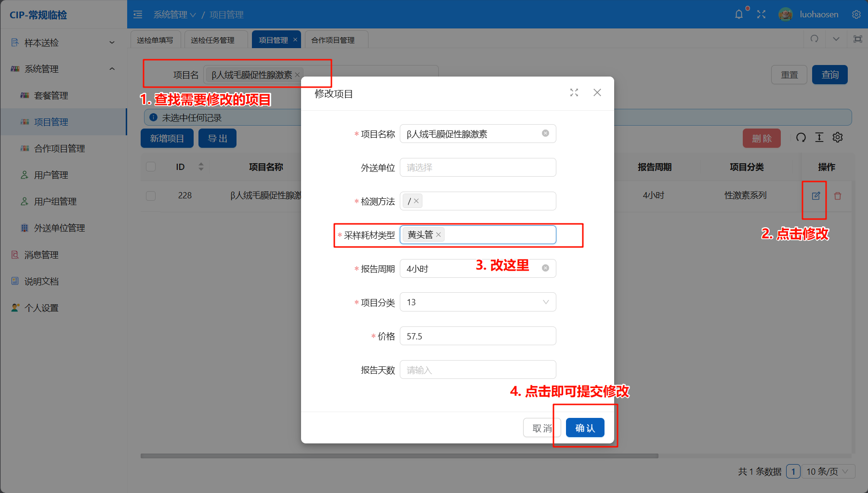Open table column settings gear icon
Image resolution: width=868 pixels, height=493 pixels.
[x=838, y=138]
